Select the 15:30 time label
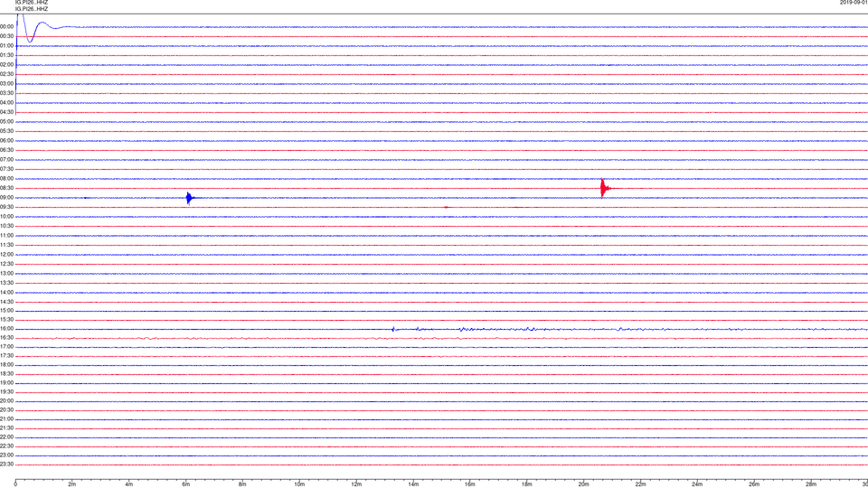 coord(6,320)
